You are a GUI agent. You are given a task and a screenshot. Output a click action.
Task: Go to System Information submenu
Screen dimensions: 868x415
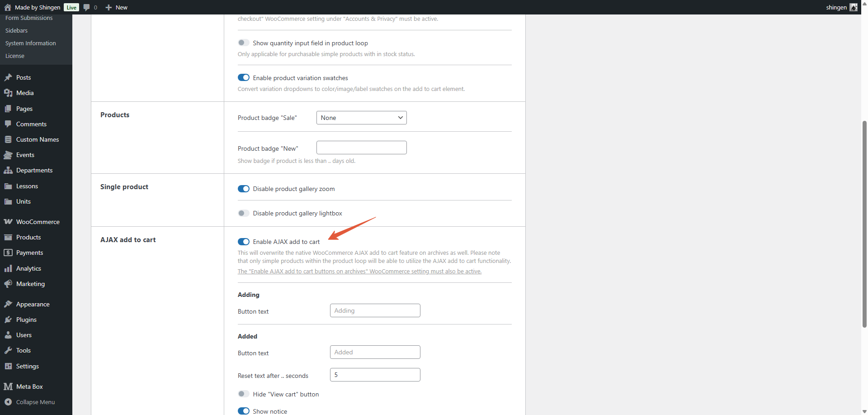pos(31,43)
